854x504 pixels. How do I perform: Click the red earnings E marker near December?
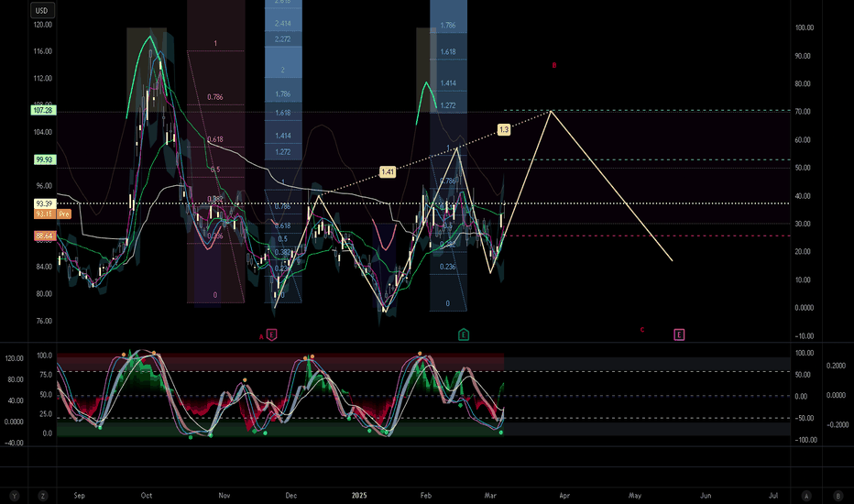[272, 334]
